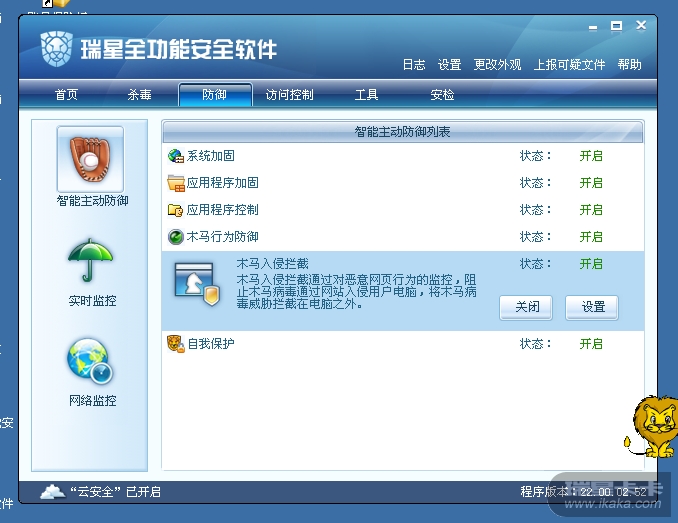Switch to the 杀毒 tab
Image resolution: width=678 pixels, height=523 pixels.
[139, 95]
